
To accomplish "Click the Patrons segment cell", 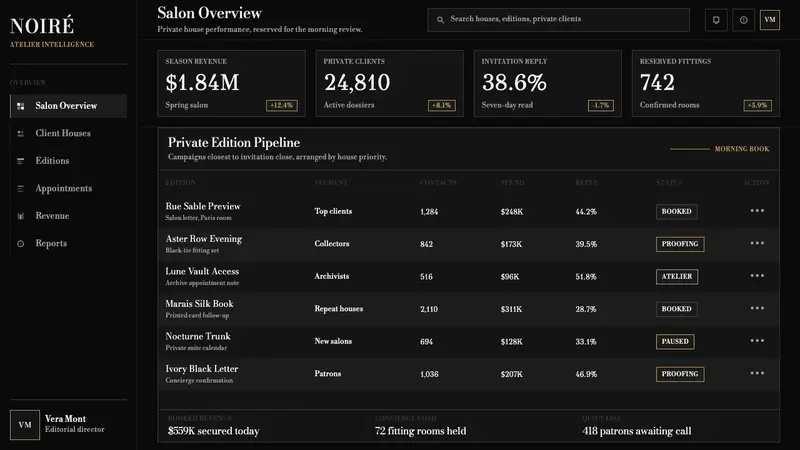I will [x=328, y=374].
